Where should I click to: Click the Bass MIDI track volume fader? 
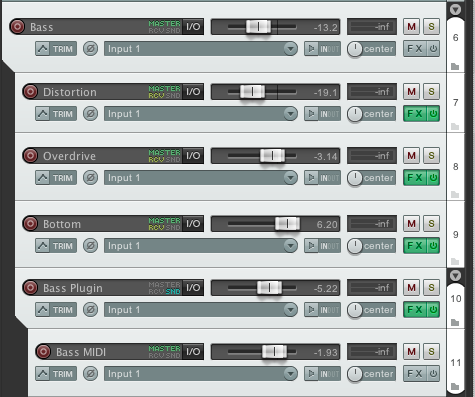(274, 352)
